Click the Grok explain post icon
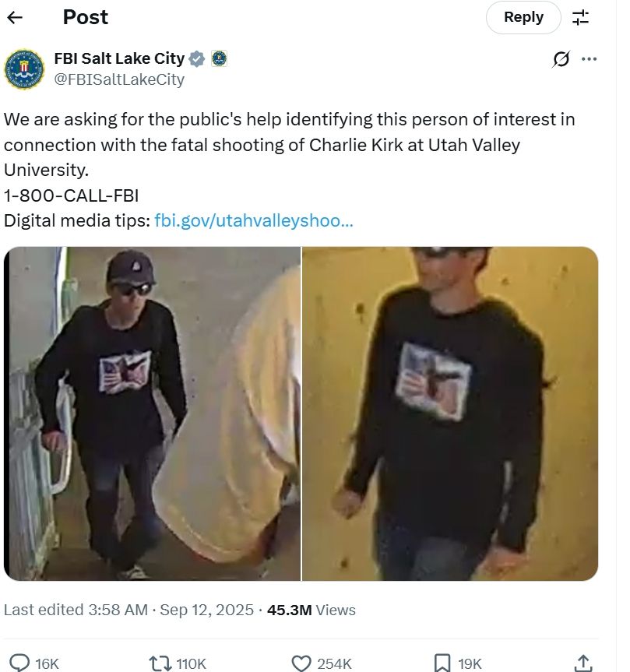The width and height of the screenshot is (630, 672). 561,58
